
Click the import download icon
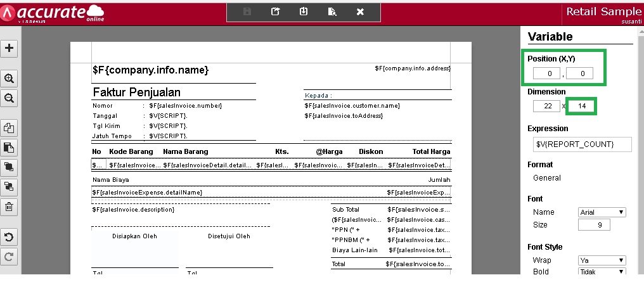click(304, 12)
